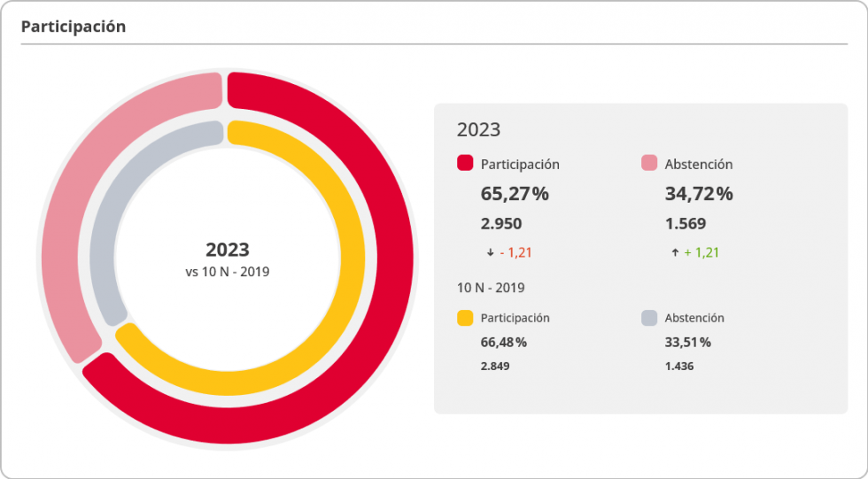Screen dimensions: 868x479
Task: Click the pink 2023 Abstención legend swatch
Action: (649, 163)
